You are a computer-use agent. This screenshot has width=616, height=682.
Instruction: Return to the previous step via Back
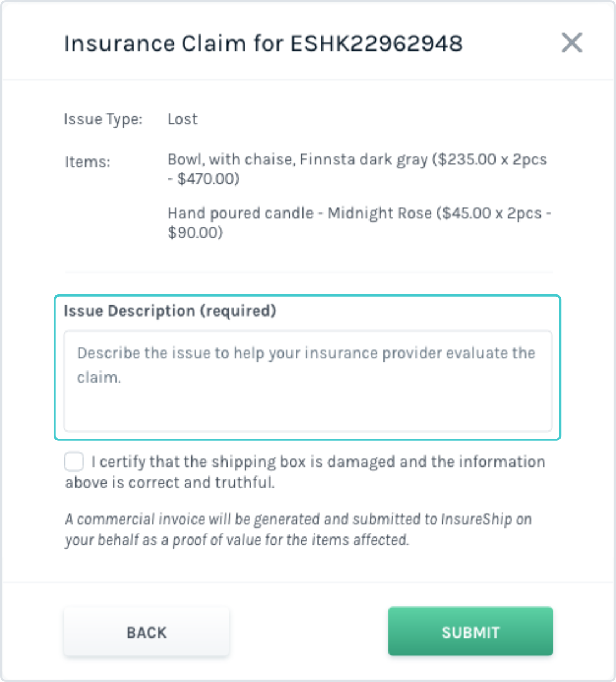(x=146, y=631)
